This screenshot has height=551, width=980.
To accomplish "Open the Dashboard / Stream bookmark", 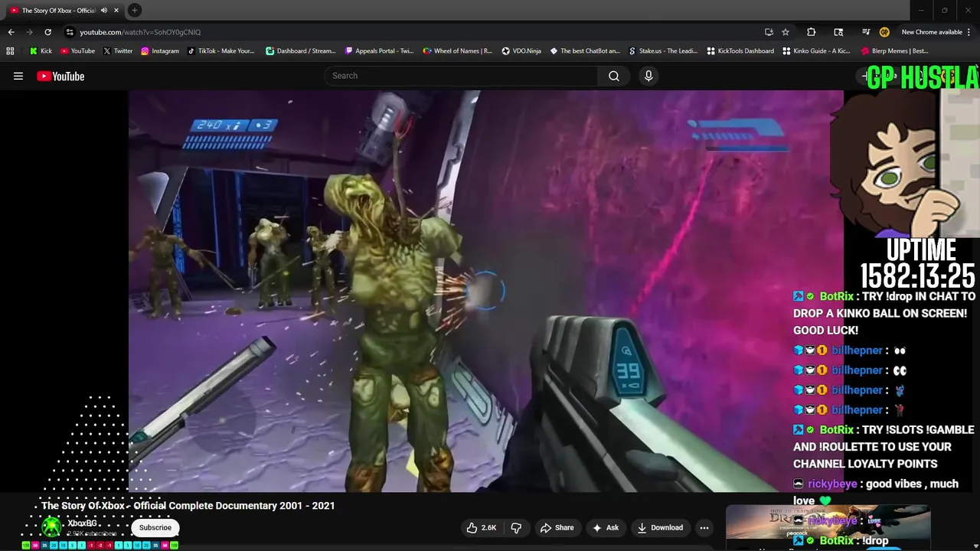I will (300, 51).
